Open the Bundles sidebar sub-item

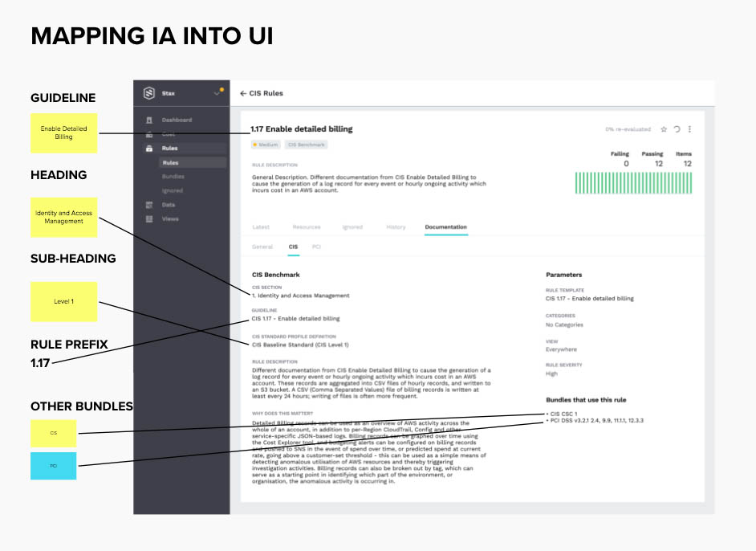point(173,177)
